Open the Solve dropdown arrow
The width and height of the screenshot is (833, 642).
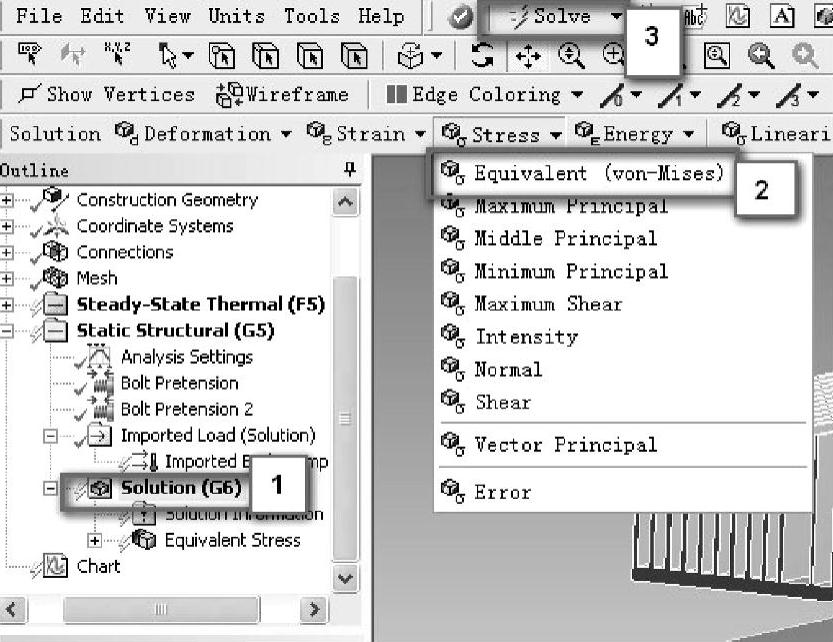coord(616,16)
